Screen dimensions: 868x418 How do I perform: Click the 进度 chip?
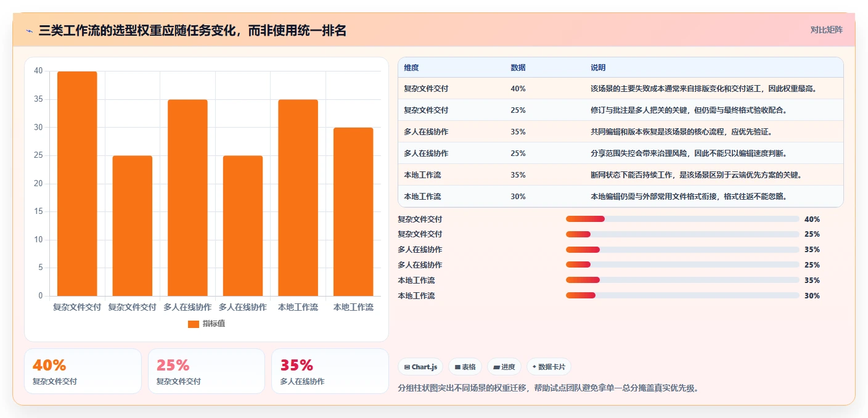click(504, 367)
